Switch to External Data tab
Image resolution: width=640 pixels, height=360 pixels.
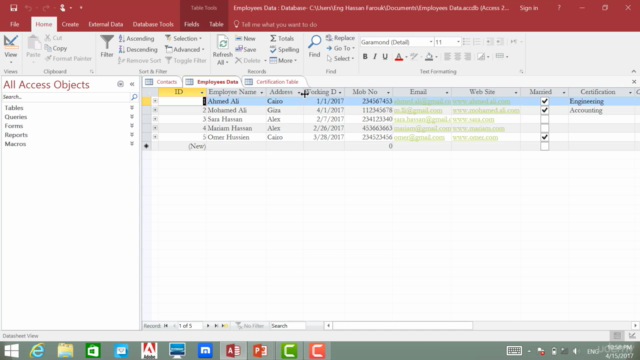(x=106, y=24)
